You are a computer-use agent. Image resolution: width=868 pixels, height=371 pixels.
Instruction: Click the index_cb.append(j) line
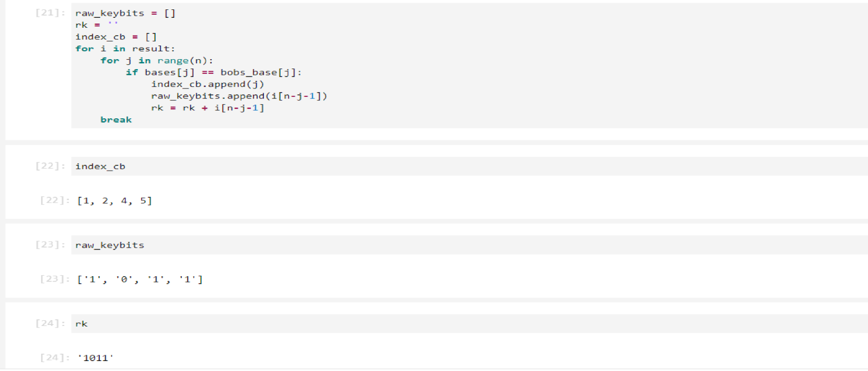pos(207,84)
